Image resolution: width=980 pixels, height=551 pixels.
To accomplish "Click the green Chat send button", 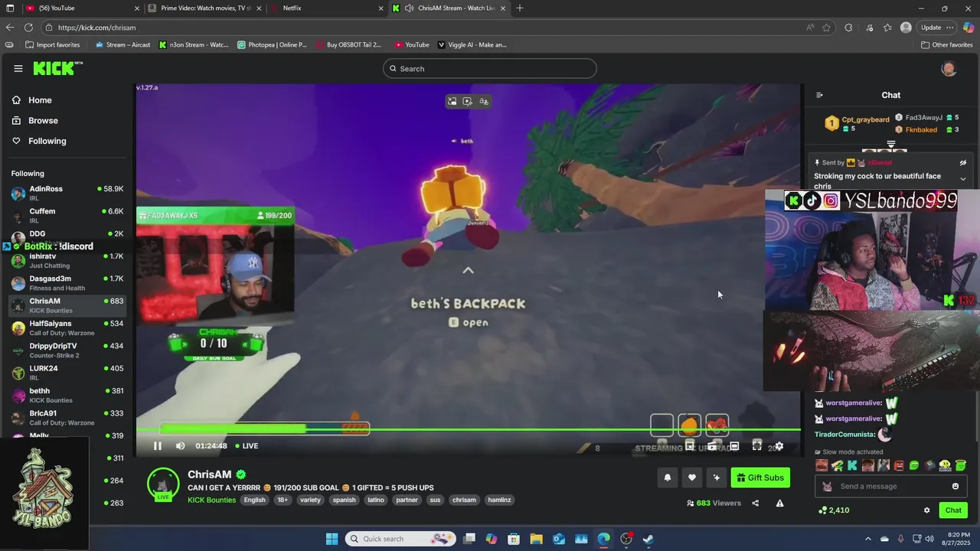I will 953,510.
